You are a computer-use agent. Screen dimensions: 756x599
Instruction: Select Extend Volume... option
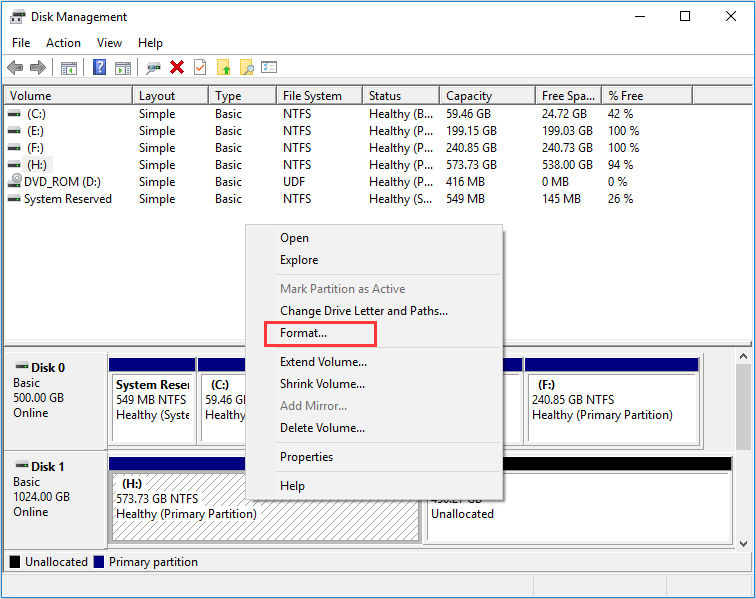tap(374, 362)
